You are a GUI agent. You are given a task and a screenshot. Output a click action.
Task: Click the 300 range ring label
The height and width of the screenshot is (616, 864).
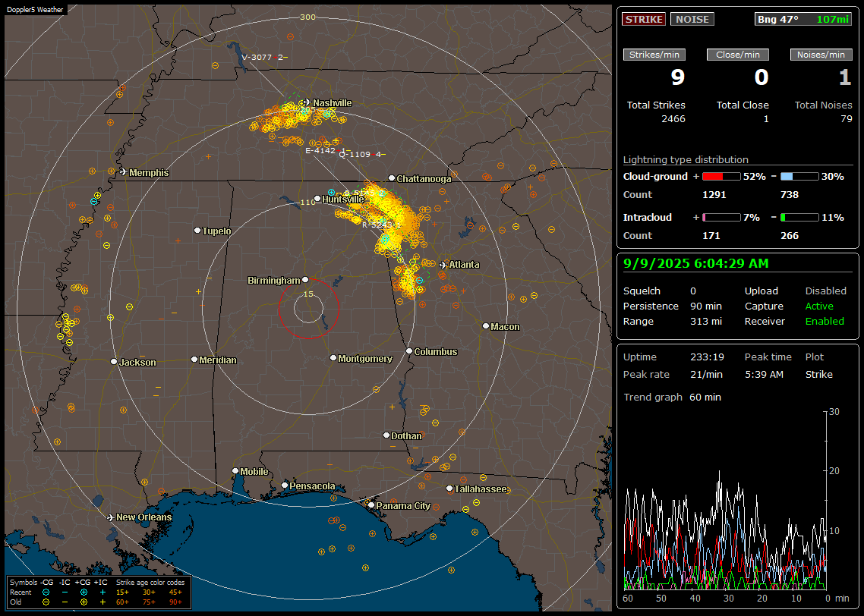307,17
